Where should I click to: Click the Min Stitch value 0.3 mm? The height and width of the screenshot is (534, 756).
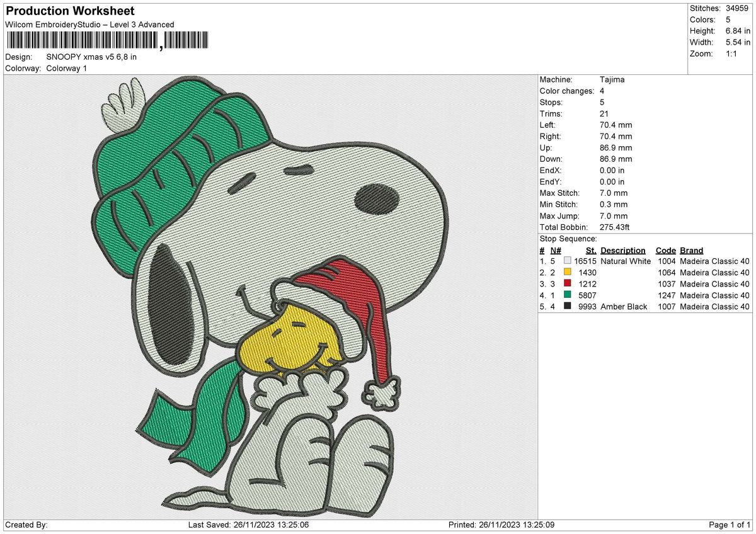(614, 205)
